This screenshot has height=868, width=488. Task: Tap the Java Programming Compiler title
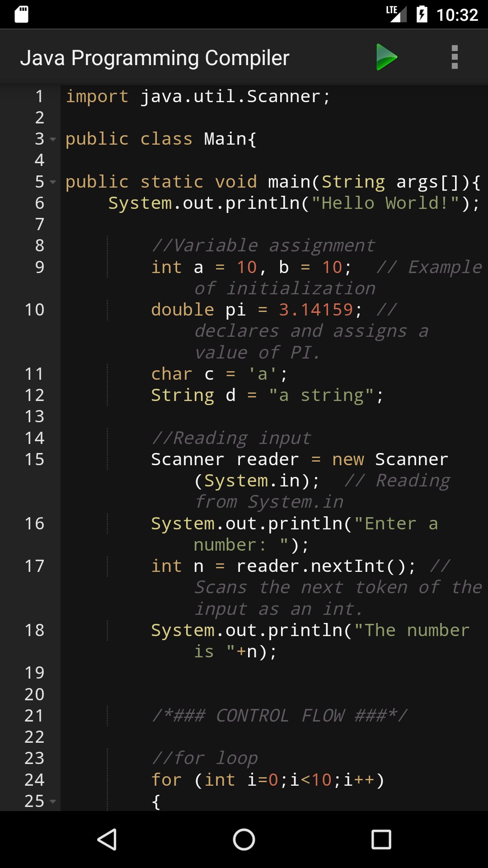point(155,58)
